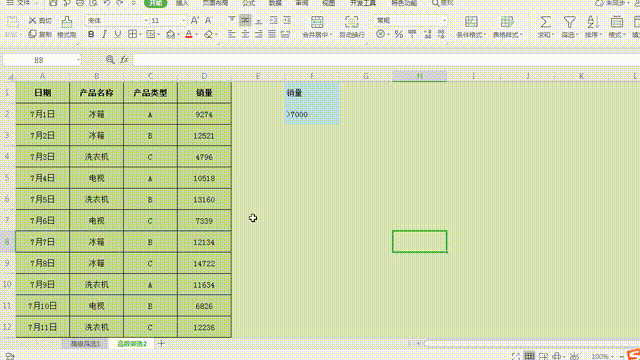Set top vertical alignment
This screenshot has height=360, width=640.
(231, 20)
